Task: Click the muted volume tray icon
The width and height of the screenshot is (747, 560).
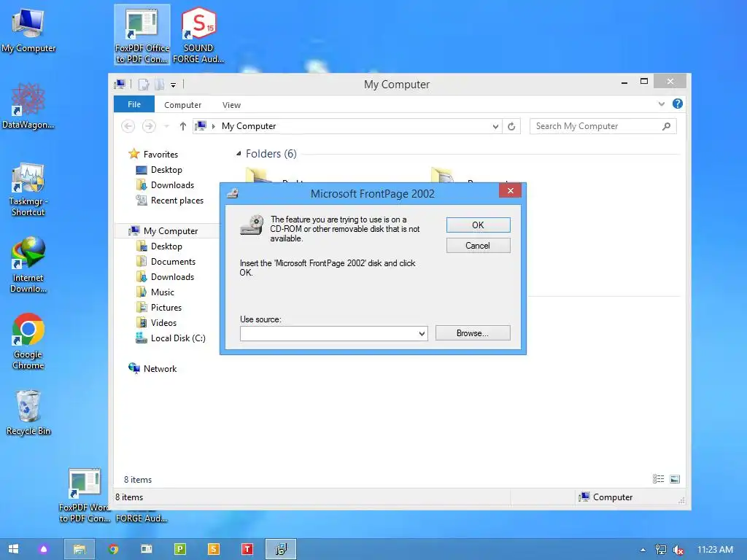Action: [x=678, y=550]
